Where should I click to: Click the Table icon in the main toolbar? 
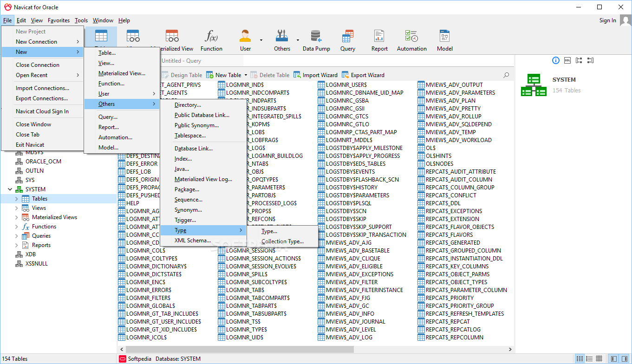click(101, 36)
